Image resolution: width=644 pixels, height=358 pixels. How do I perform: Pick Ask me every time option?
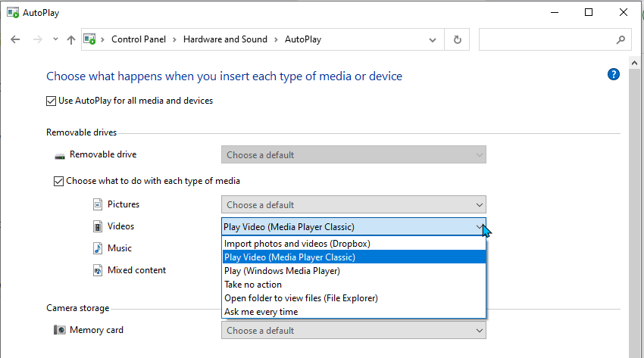click(x=261, y=312)
